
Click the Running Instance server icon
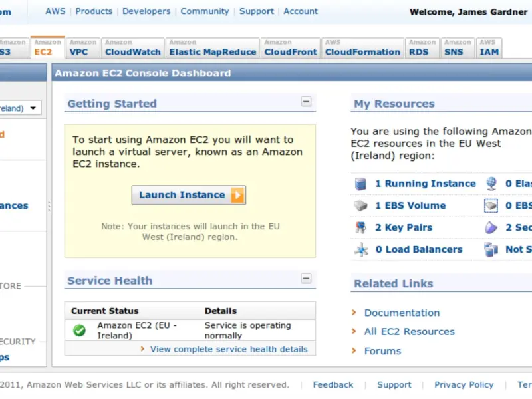pos(360,184)
